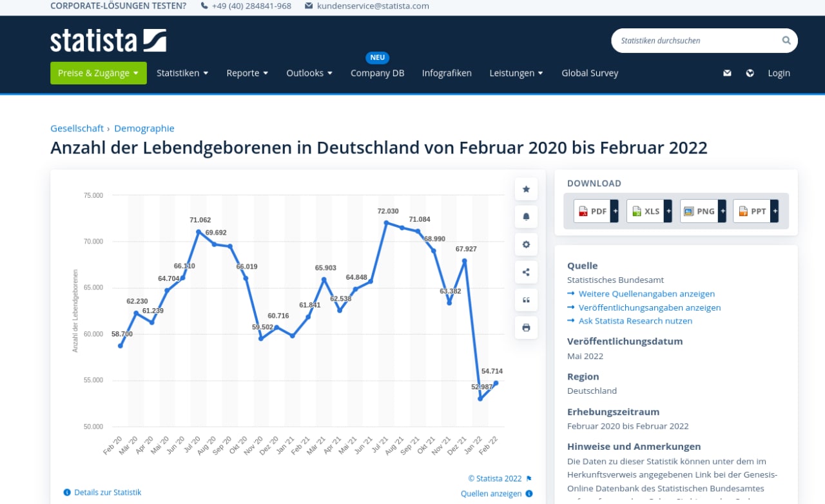The width and height of the screenshot is (825, 504).
Task: Click the star favorite icon beside chart
Action: pos(526,189)
